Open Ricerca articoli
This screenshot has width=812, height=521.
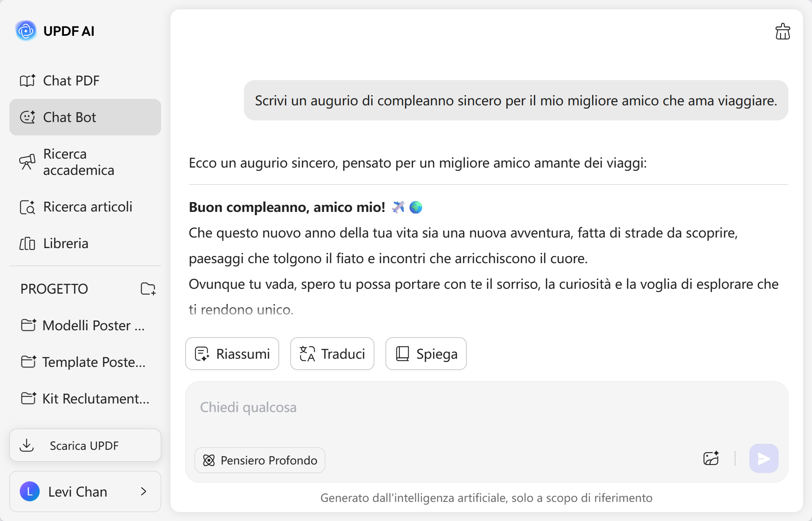[x=87, y=207]
